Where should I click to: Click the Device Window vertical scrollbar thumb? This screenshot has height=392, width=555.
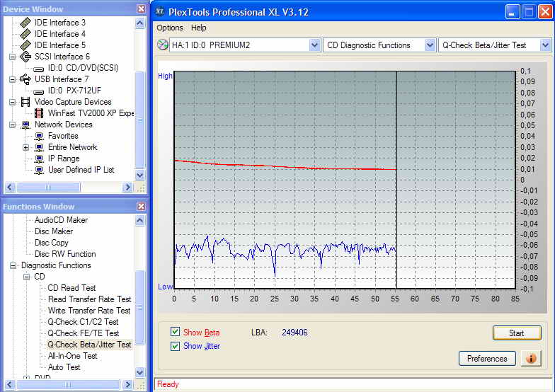click(x=140, y=120)
